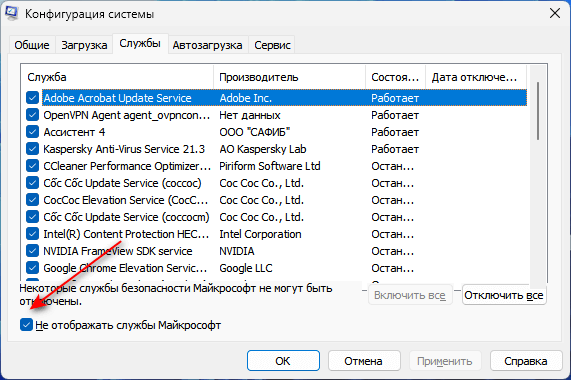
Task: Click the System Configuration window icon
Action: click(11, 12)
